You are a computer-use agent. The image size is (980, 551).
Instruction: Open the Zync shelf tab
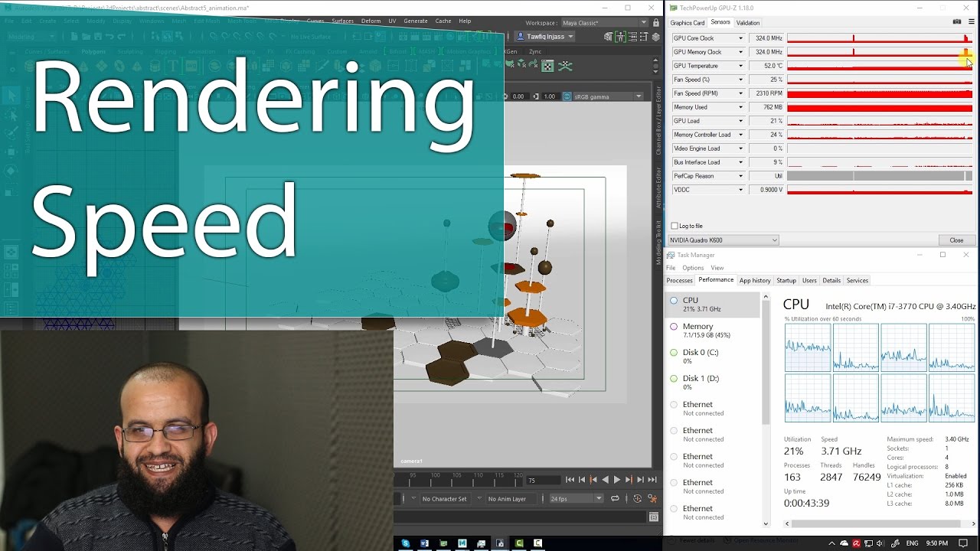[535, 51]
